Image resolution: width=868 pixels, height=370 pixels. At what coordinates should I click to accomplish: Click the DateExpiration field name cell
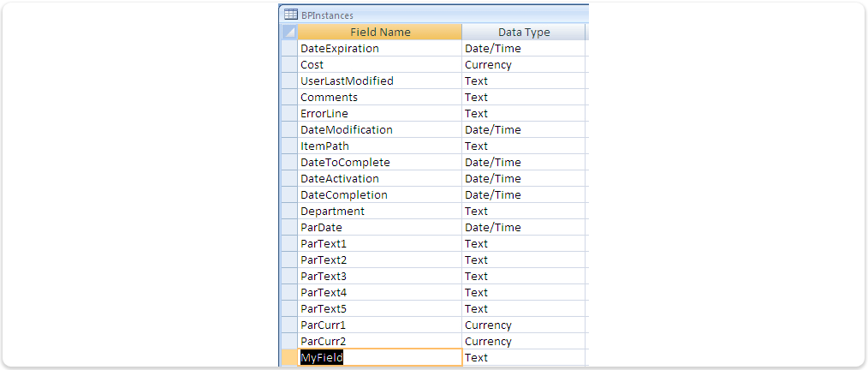tap(380, 49)
